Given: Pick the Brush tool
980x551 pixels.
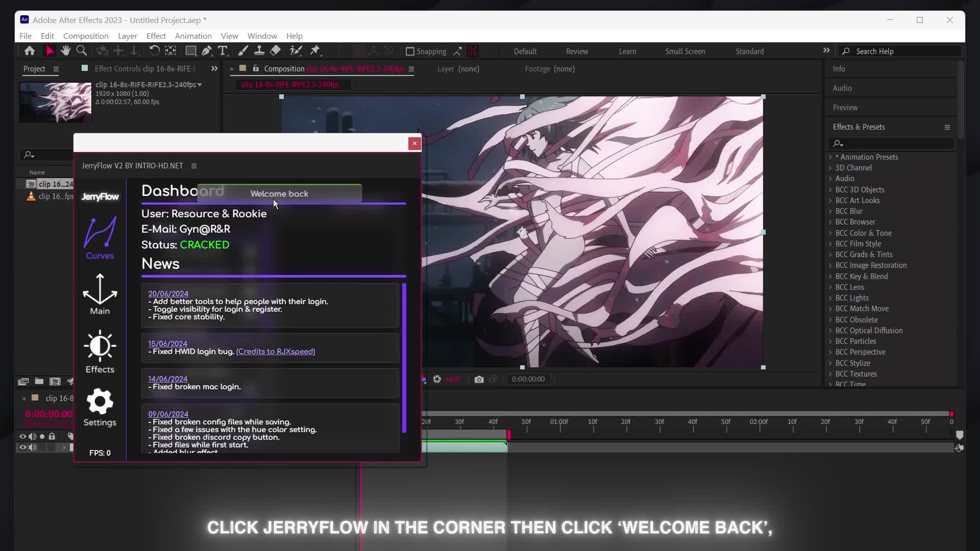Looking at the screenshot, I should click(x=242, y=51).
